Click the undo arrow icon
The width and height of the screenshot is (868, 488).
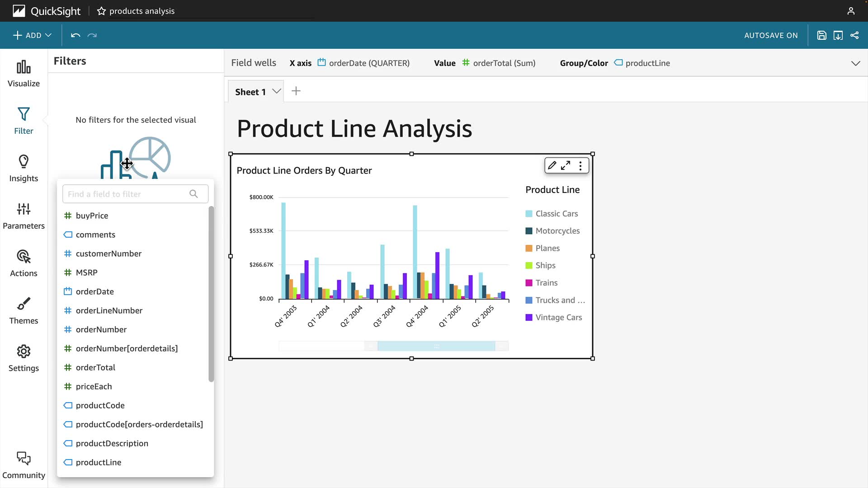75,35
